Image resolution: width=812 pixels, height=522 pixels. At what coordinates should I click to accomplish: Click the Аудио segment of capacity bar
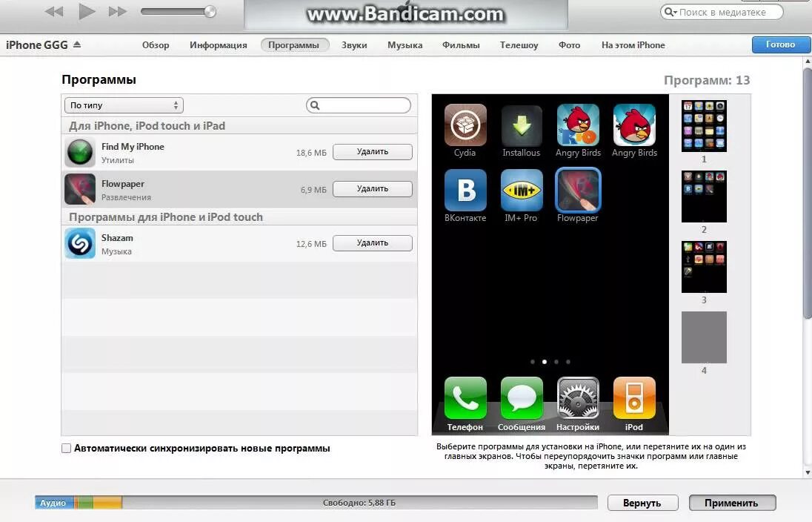(54, 503)
